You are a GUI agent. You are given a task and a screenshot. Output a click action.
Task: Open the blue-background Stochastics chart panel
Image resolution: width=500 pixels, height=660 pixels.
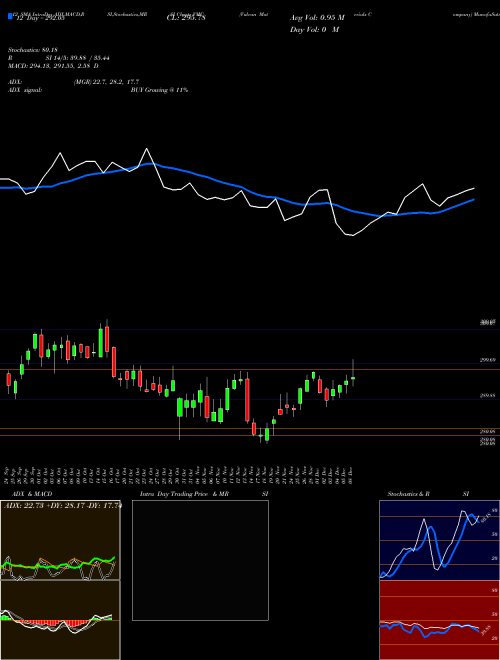[439, 540]
